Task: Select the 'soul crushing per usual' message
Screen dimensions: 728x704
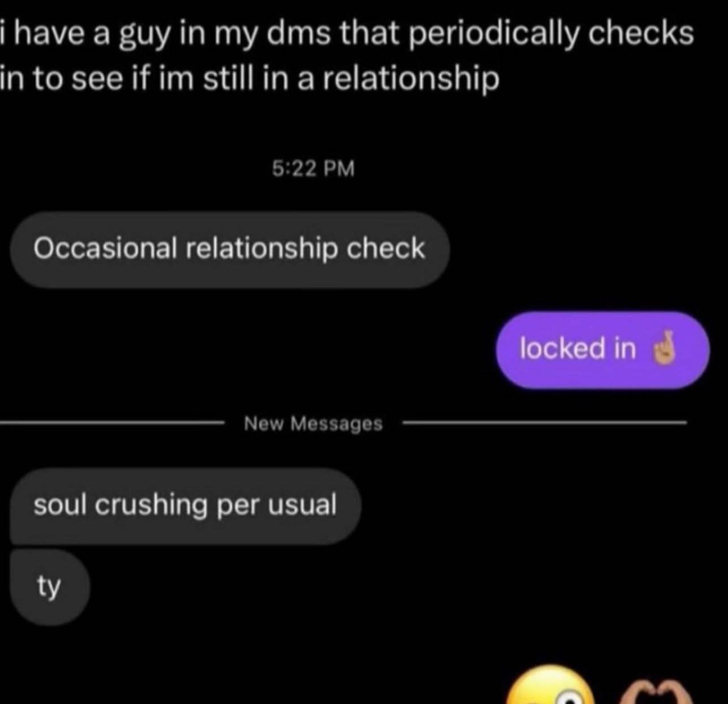Action: [x=185, y=506]
